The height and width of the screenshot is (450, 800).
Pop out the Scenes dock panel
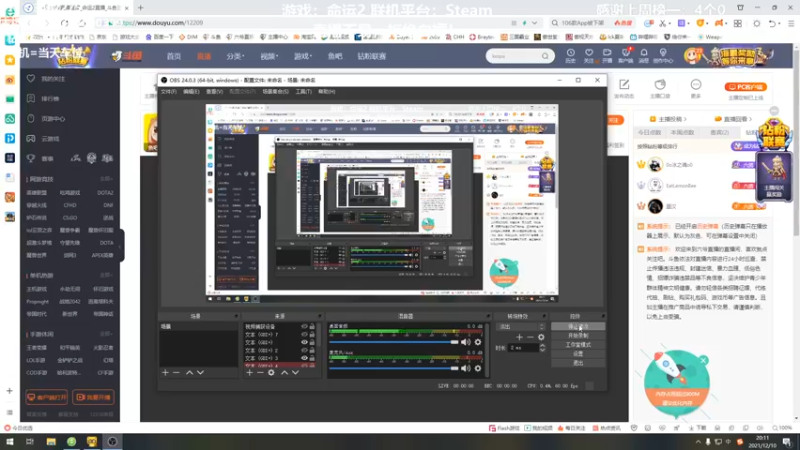[236, 316]
